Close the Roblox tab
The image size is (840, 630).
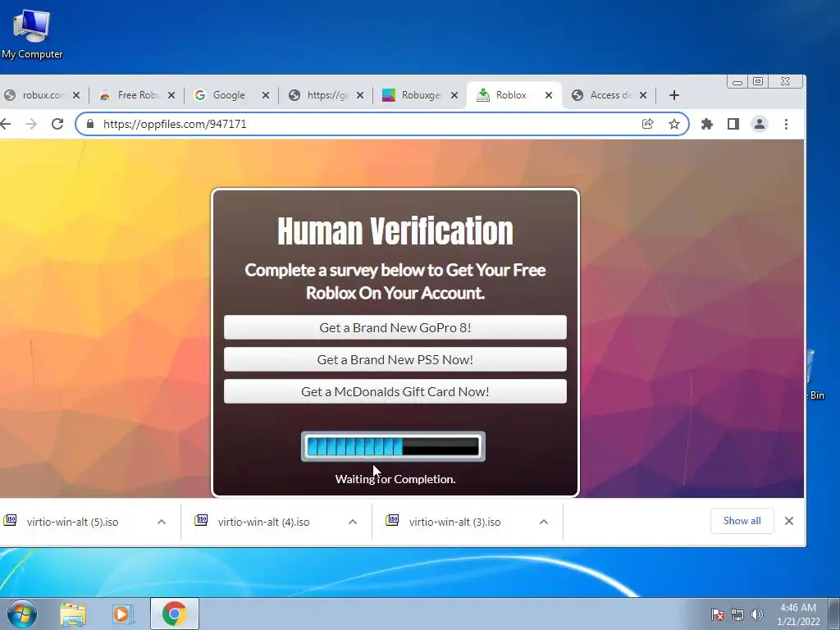coord(549,95)
